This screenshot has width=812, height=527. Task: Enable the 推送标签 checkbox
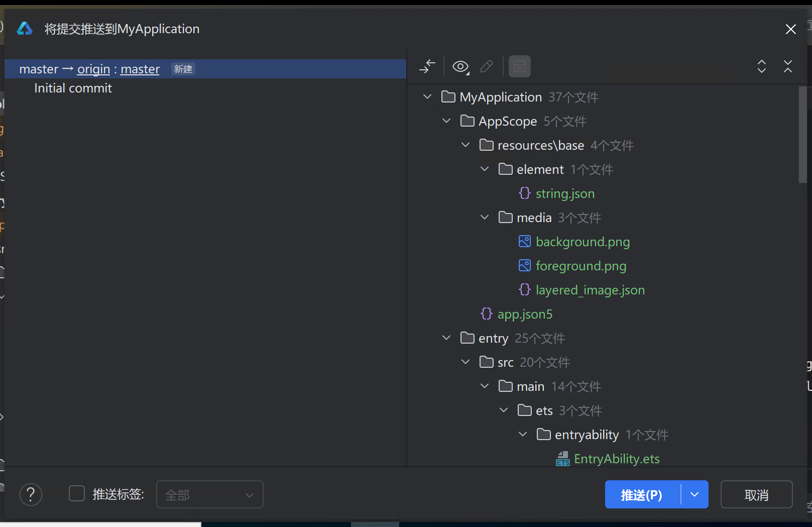point(77,493)
